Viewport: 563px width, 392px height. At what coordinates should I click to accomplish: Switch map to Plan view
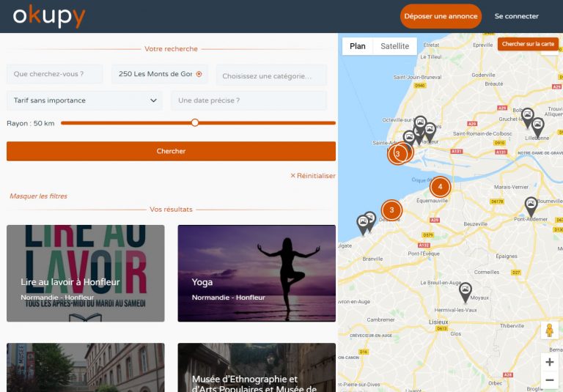[x=358, y=46]
